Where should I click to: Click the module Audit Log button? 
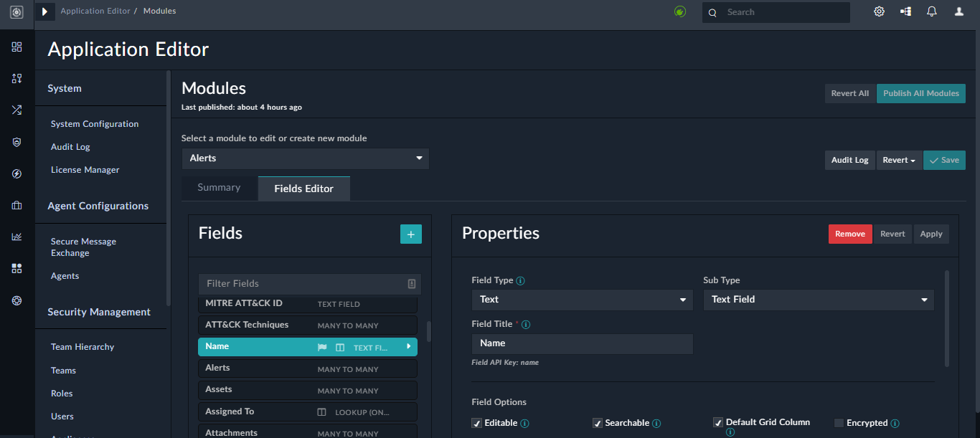tap(850, 161)
